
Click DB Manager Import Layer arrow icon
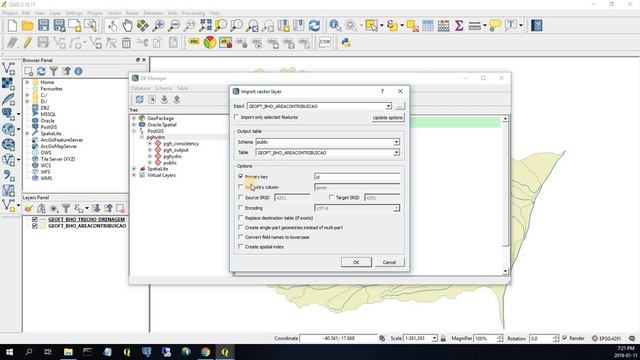164,99
